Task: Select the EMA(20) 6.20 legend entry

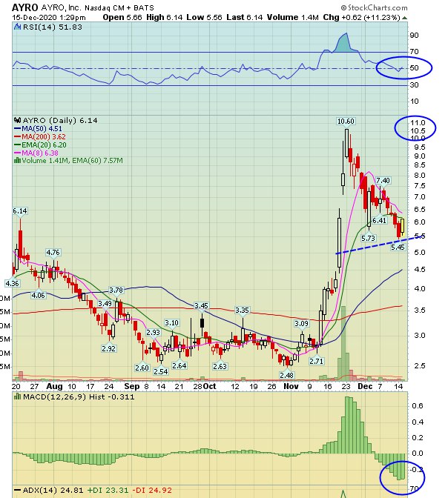Action: pyautogui.click(x=40, y=145)
